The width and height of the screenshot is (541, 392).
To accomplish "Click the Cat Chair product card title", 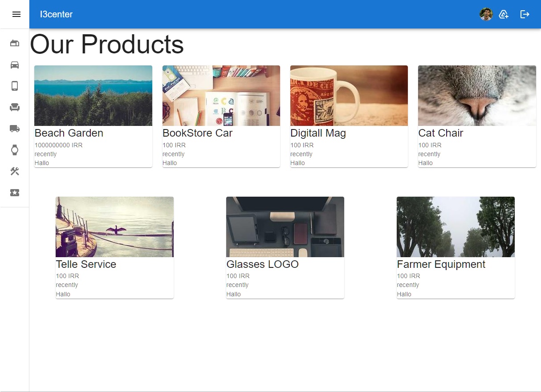I will (440, 133).
